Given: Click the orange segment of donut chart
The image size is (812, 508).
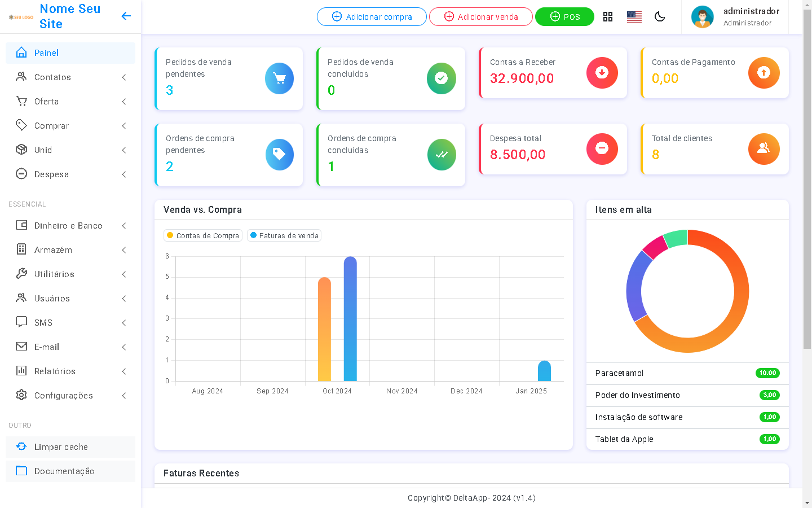Looking at the screenshot, I should click(x=727, y=329).
